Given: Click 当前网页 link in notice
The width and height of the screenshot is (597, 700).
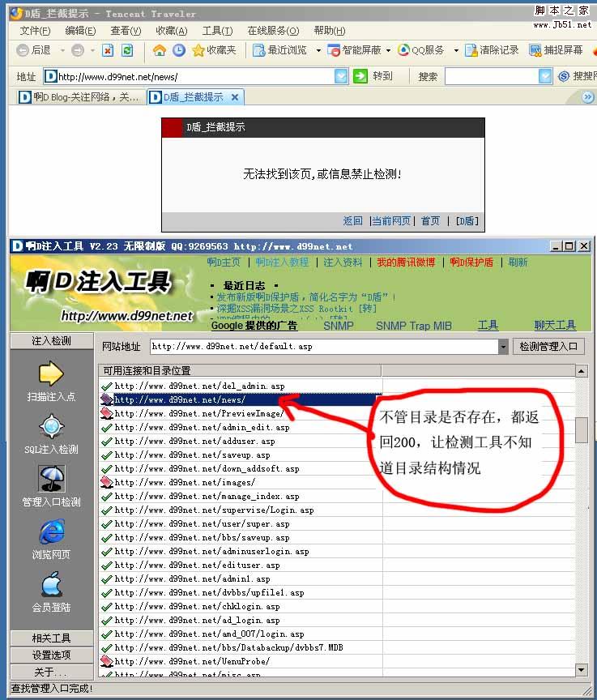Looking at the screenshot, I should click(391, 220).
